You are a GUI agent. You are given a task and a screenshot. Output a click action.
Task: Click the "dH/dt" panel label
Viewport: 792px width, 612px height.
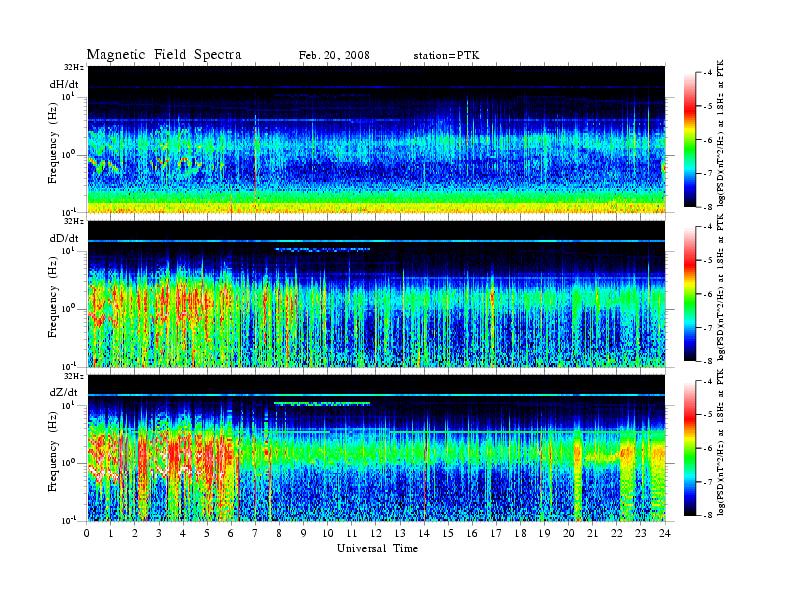[64, 85]
